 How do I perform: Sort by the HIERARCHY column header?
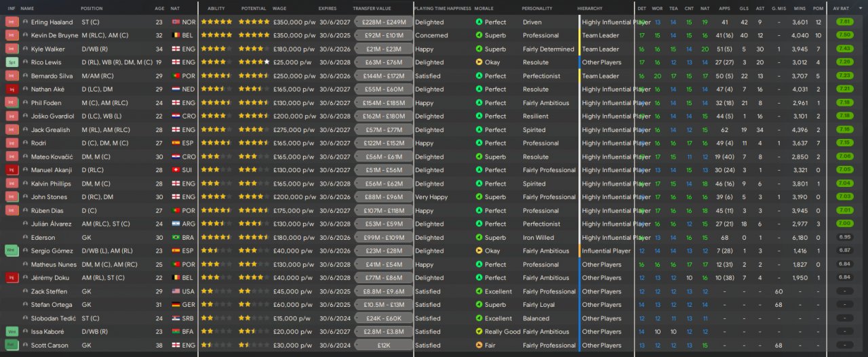[589, 8]
